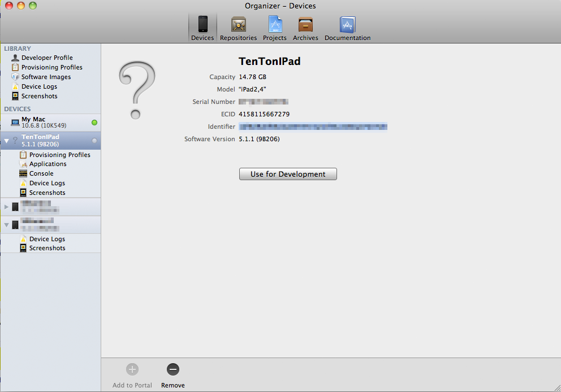This screenshot has height=392, width=561.
Task: Click the window resize grip corner
Action: [x=557, y=388]
